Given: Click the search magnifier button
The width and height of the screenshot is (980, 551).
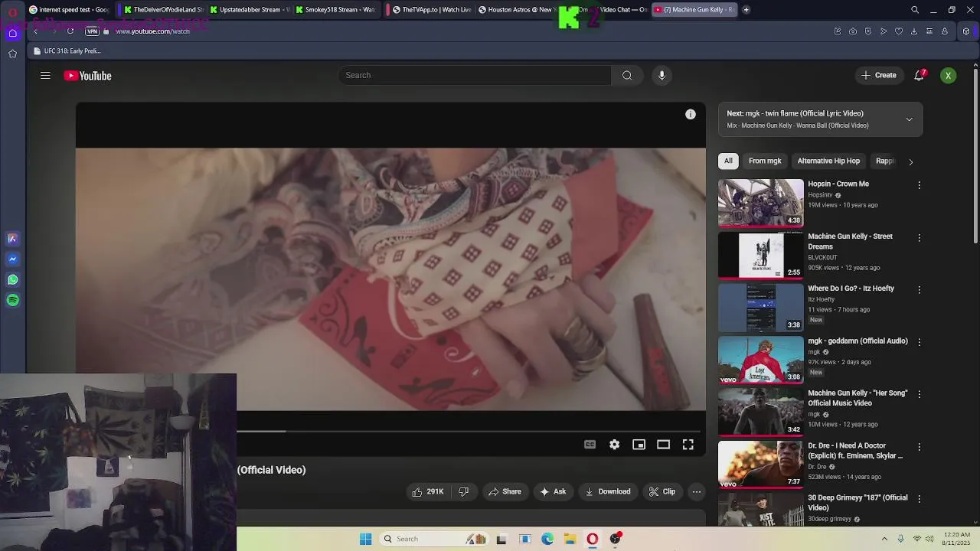Looking at the screenshot, I should point(627,75).
